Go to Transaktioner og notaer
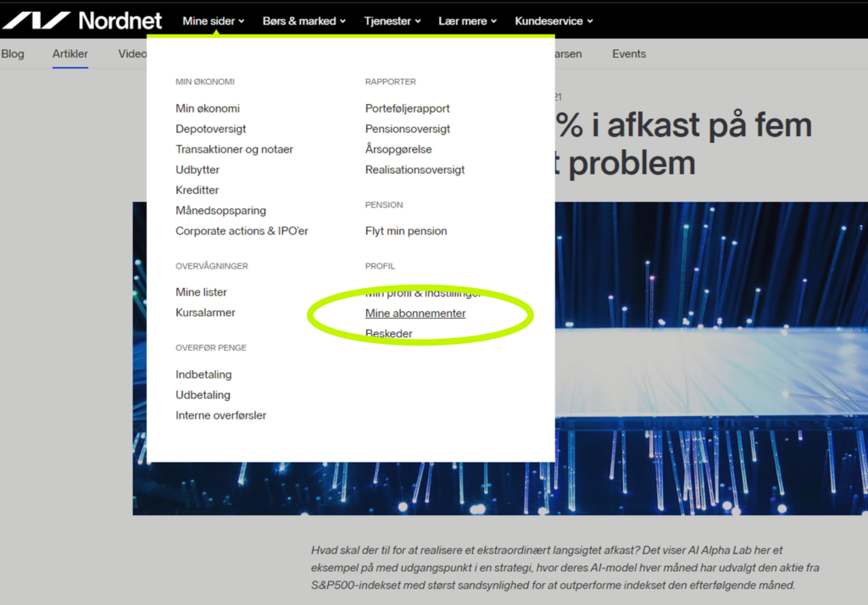This screenshot has height=605, width=868. pos(234,149)
